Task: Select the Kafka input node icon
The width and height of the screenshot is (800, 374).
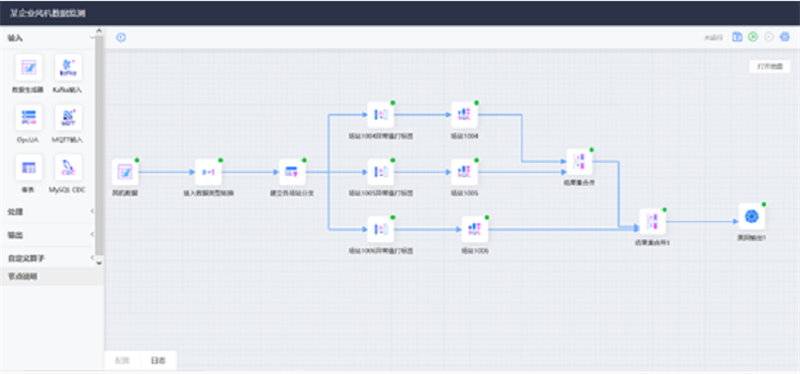Action: pos(68,67)
